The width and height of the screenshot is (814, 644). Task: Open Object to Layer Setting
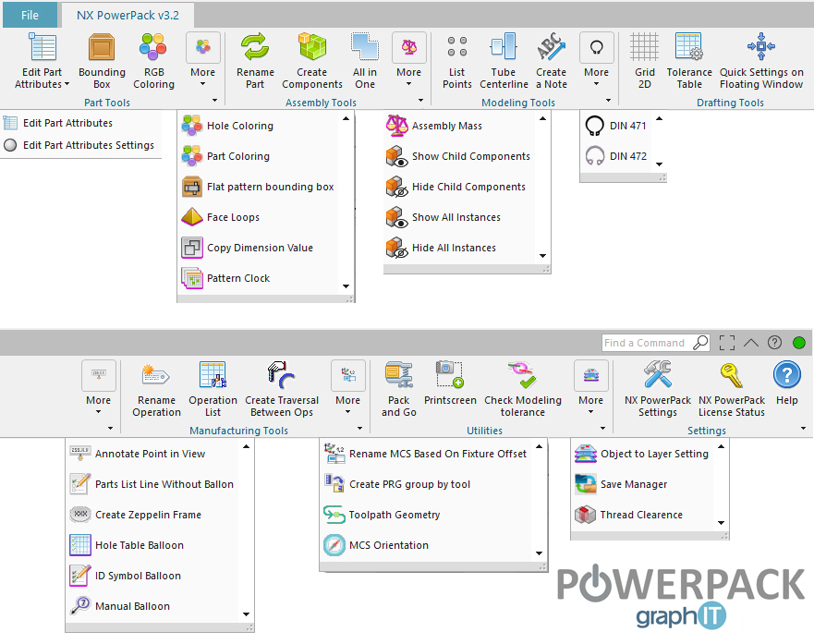(x=643, y=454)
